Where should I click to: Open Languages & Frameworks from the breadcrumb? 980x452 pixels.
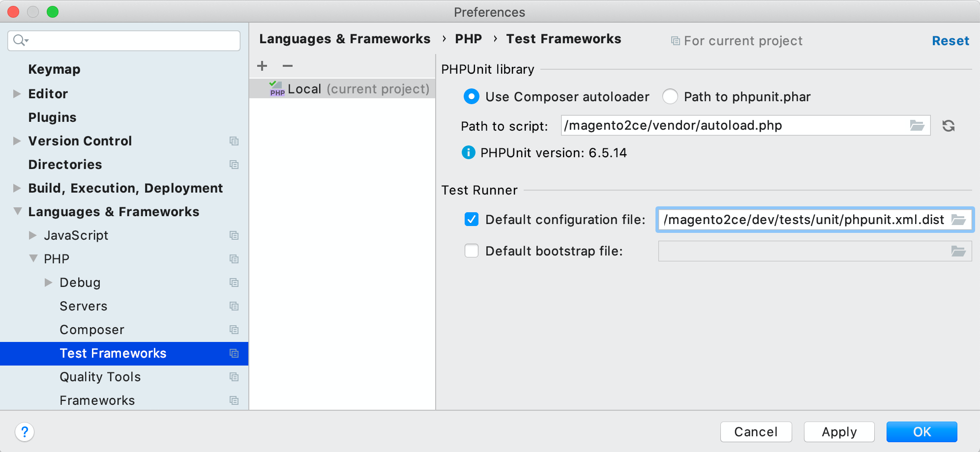tap(344, 38)
